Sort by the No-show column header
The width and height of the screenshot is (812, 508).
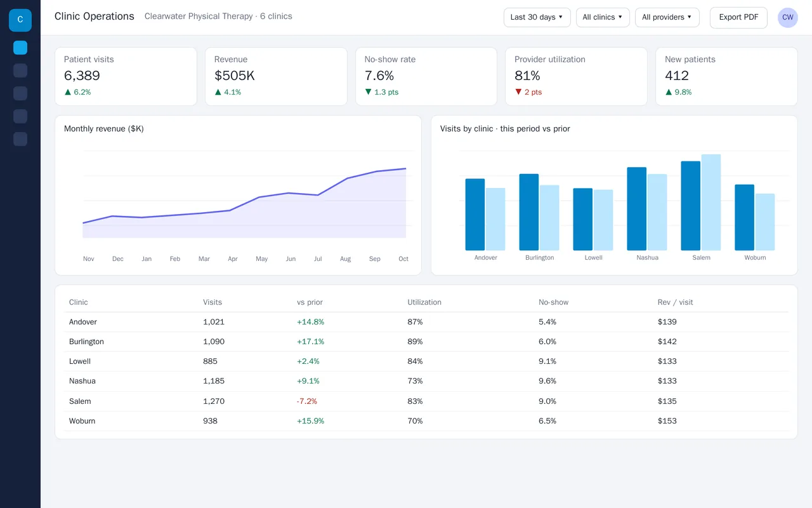(554, 302)
